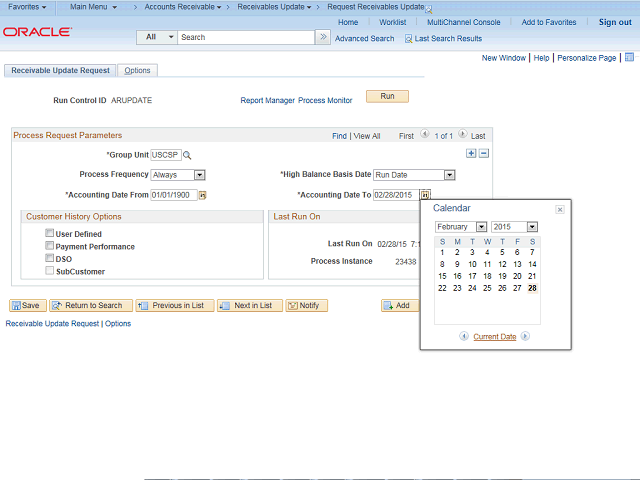Open New Window link
Screen dimensions: 640x480
click(x=504, y=58)
